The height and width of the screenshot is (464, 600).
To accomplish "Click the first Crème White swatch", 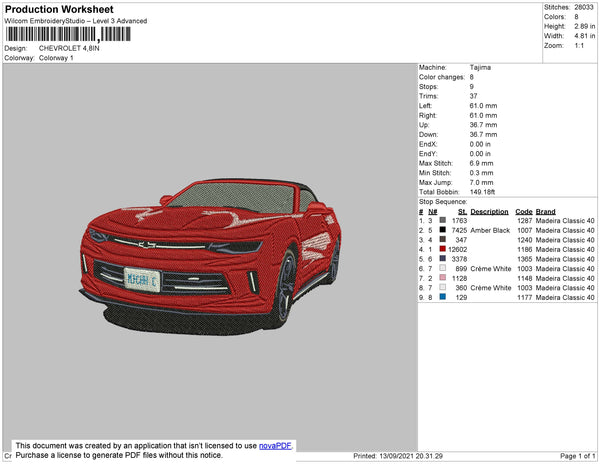I will tap(442, 268).
